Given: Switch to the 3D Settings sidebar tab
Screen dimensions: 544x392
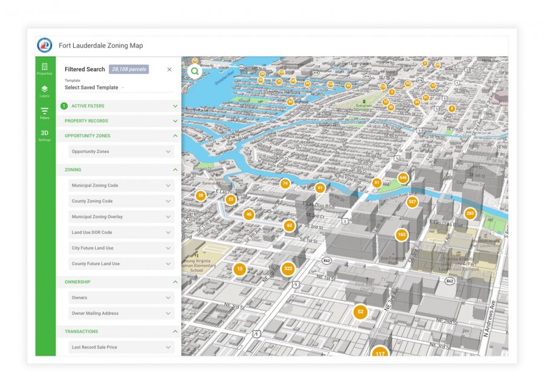Looking at the screenshot, I should tap(44, 136).
